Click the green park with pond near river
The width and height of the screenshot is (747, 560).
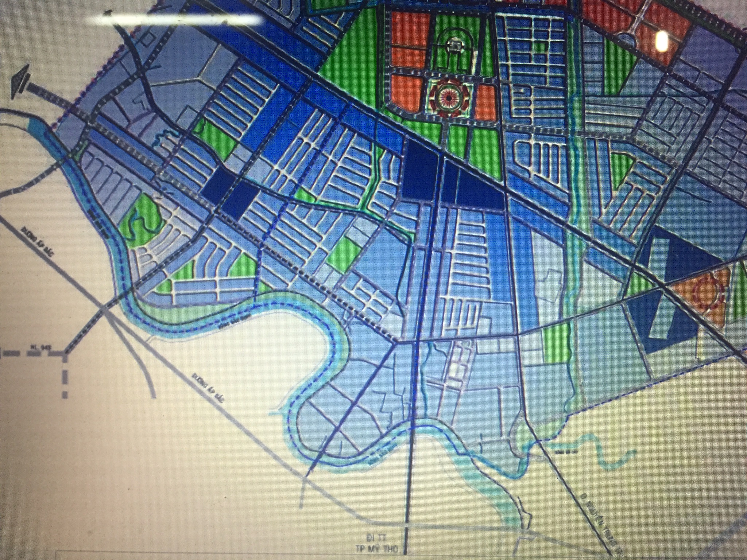(142, 219)
